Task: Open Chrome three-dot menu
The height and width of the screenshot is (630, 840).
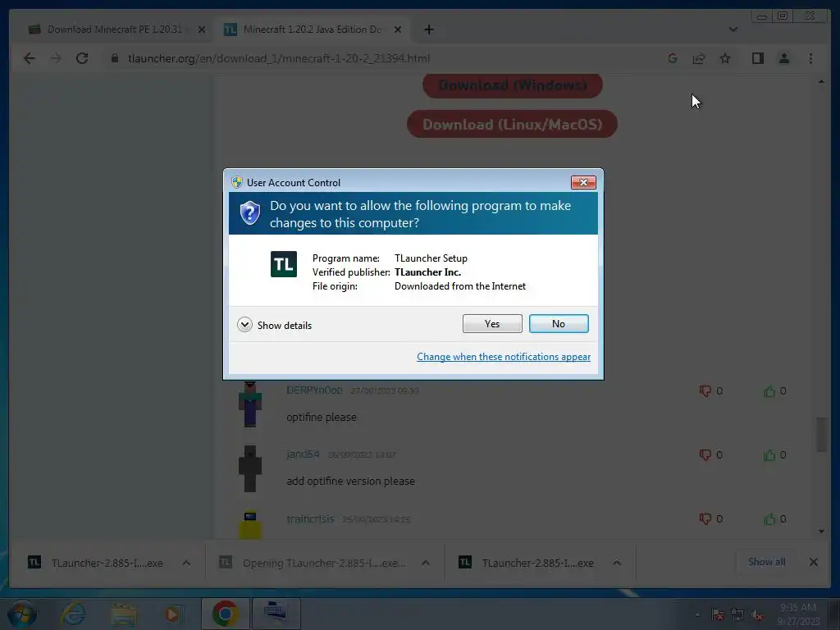Action: 810,58
